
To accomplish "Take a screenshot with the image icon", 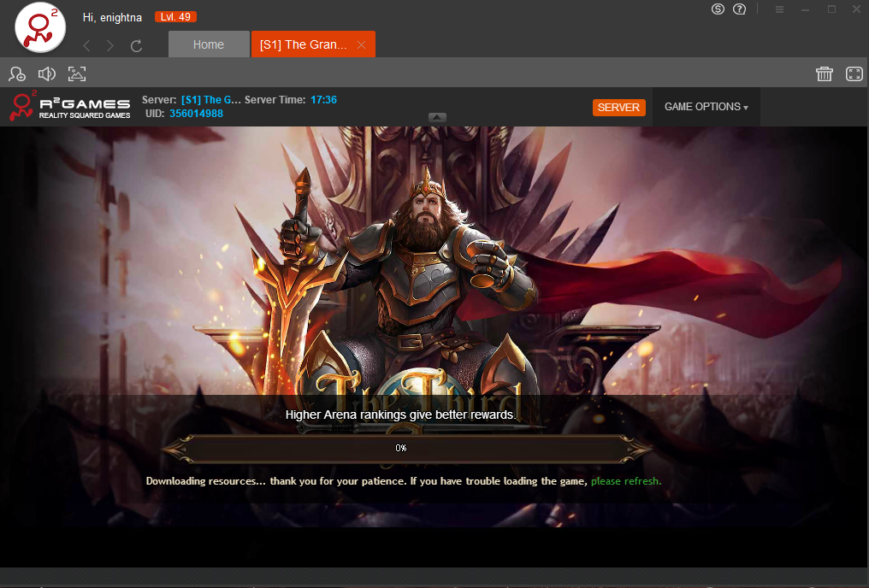I will pyautogui.click(x=77, y=74).
